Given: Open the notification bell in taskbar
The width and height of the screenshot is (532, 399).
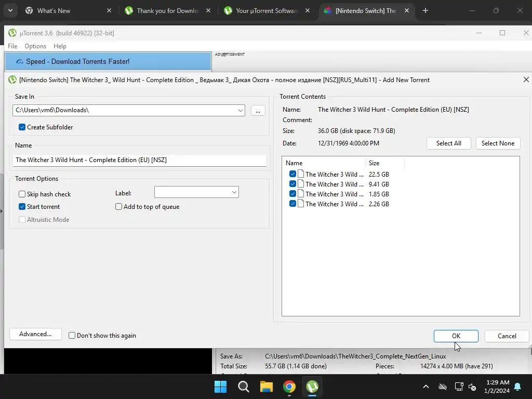Looking at the screenshot, I should (518, 387).
